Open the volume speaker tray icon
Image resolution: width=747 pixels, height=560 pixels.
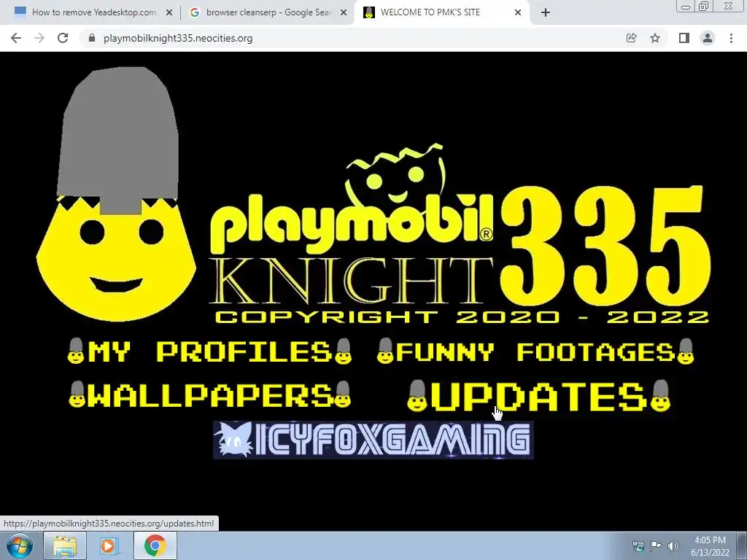673,546
